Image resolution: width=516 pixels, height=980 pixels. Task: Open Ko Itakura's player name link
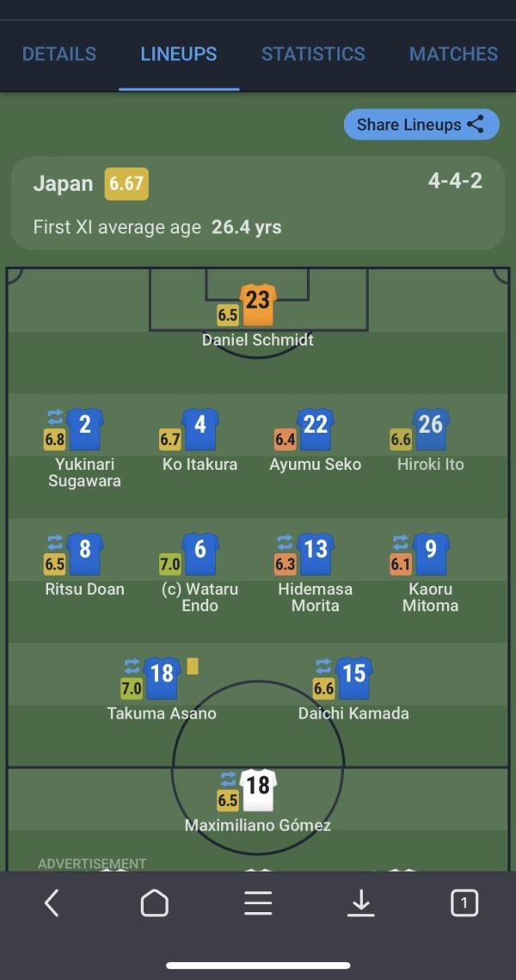coord(200,465)
